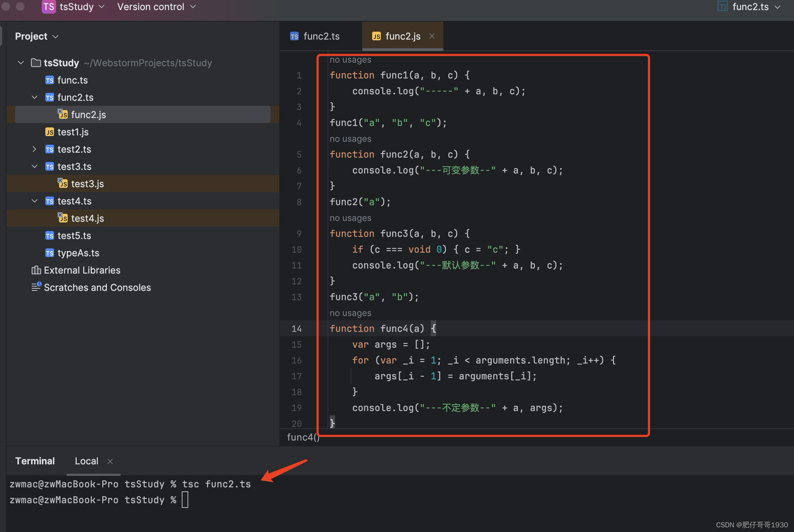This screenshot has height=532, width=794.
Task: Open the Version control dropdown
Action: (x=157, y=7)
